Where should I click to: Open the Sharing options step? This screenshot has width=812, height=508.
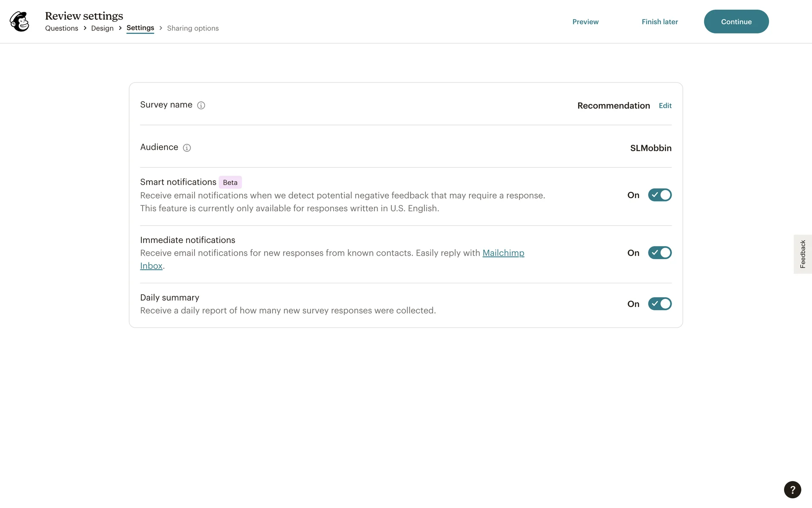pyautogui.click(x=193, y=28)
